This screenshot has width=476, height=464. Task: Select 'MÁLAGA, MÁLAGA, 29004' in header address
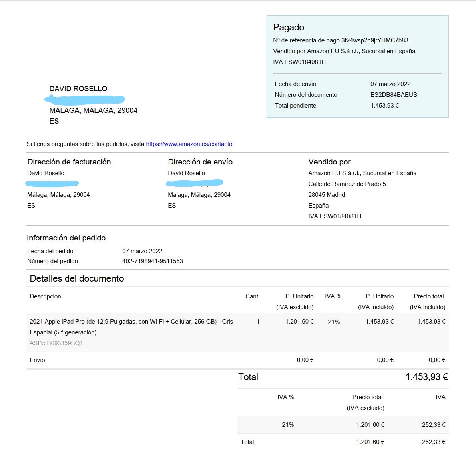[x=93, y=110]
